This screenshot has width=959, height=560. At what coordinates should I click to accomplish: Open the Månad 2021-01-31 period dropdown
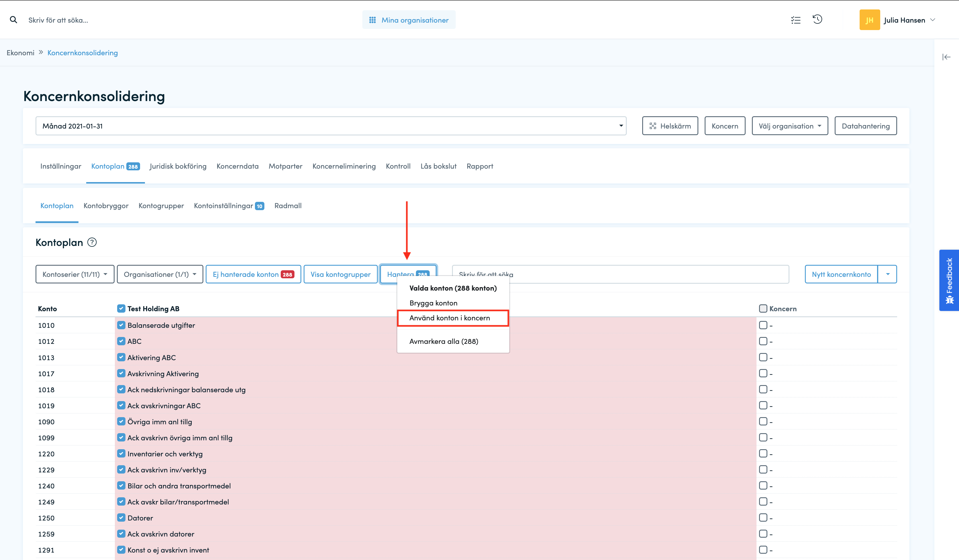[x=331, y=126]
